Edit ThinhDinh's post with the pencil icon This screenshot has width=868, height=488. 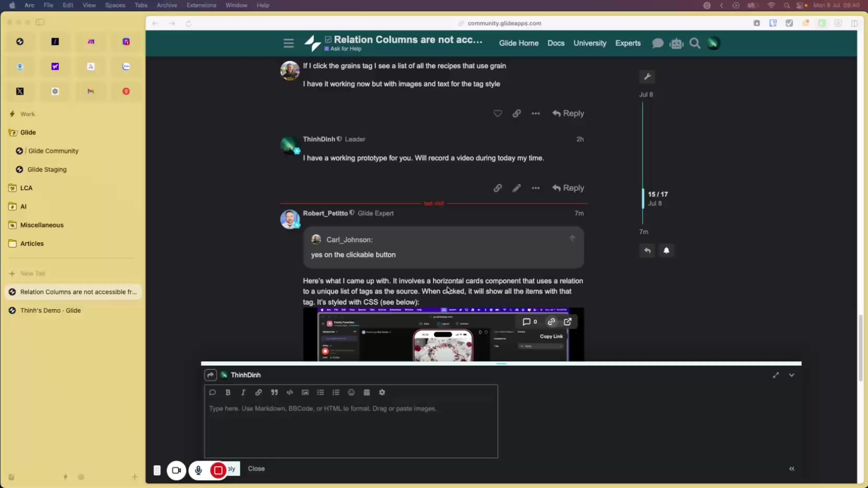516,188
